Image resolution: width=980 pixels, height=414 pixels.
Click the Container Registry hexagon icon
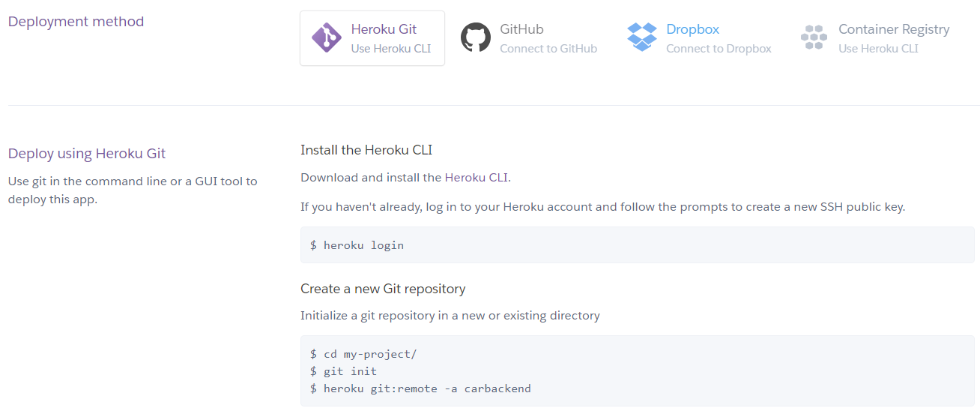click(x=814, y=37)
